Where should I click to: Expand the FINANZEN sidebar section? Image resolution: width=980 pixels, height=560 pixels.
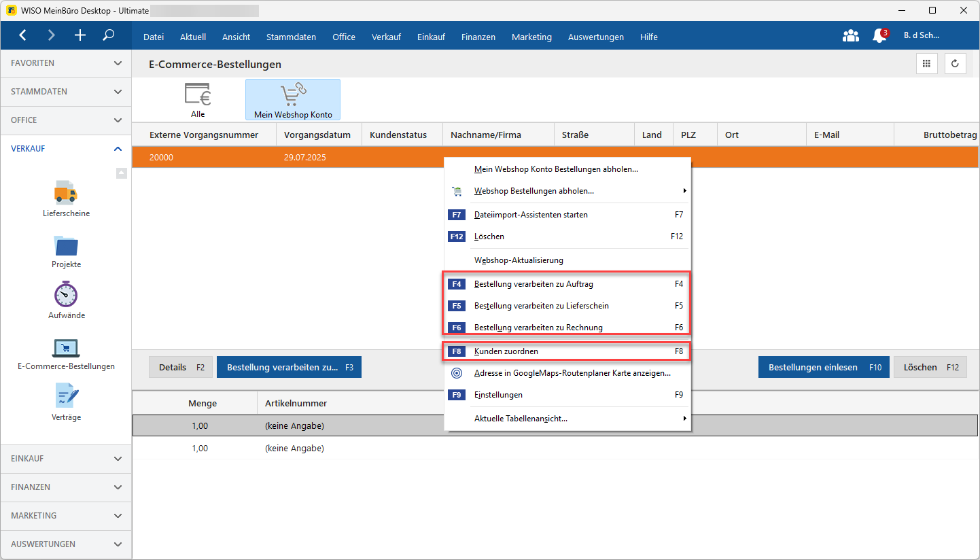66,487
